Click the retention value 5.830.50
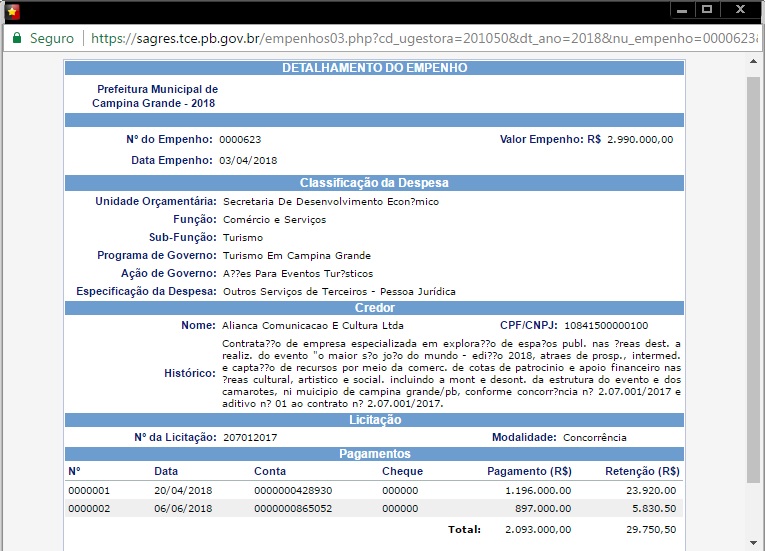 (x=654, y=509)
